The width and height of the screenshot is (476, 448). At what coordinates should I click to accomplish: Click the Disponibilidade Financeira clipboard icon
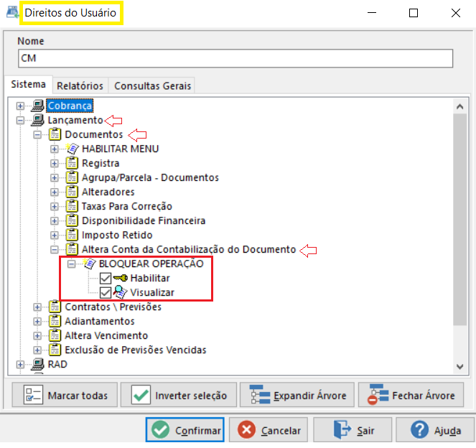tap(72, 220)
